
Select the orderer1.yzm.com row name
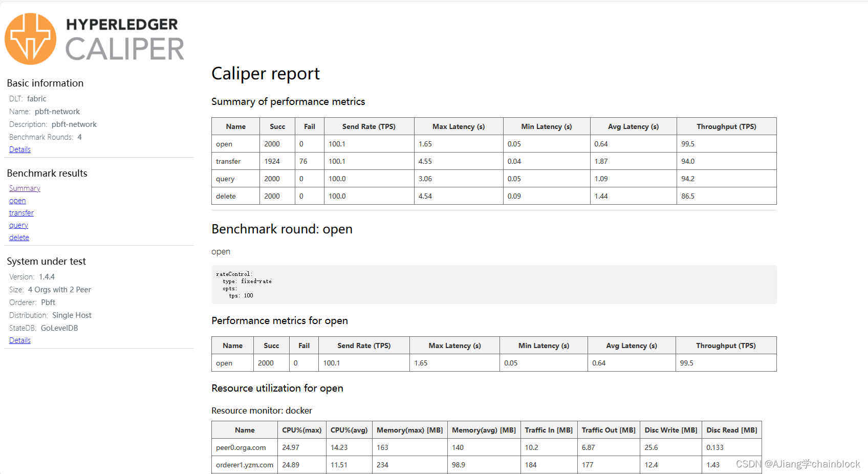245,465
